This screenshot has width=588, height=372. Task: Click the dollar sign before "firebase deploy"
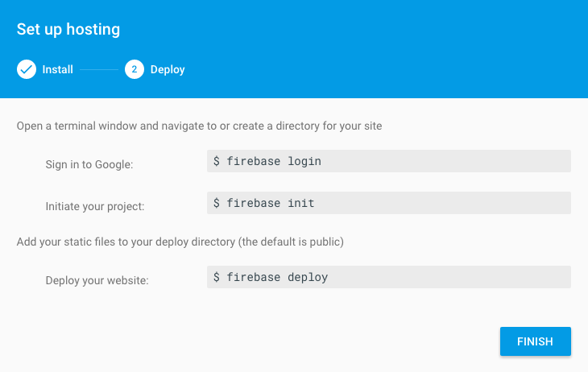pos(217,277)
